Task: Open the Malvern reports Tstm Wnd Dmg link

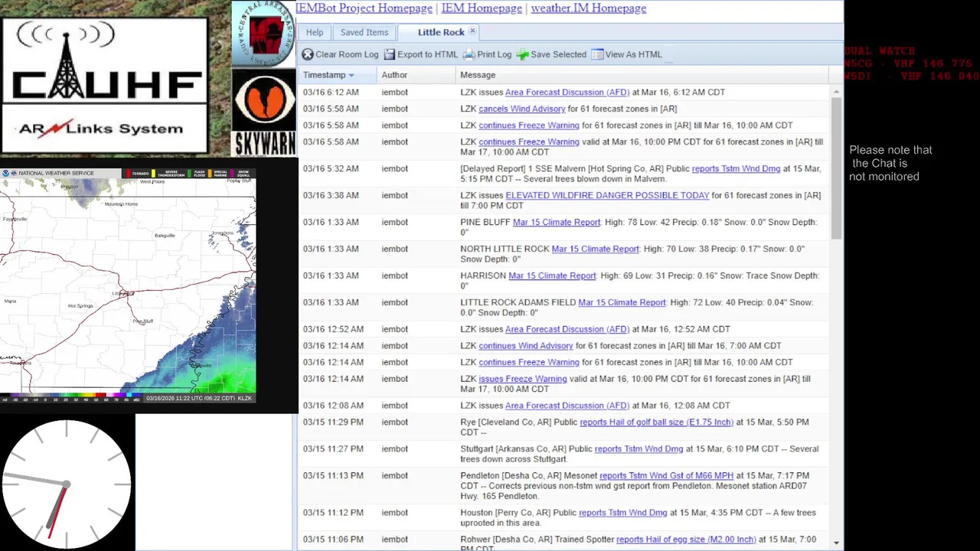Action: (x=736, y=168)
